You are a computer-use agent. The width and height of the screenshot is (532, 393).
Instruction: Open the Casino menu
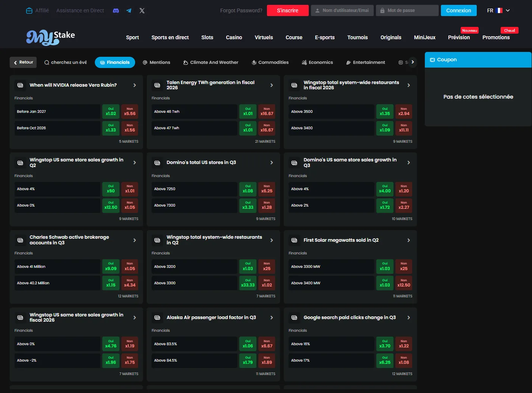point(234,37)
